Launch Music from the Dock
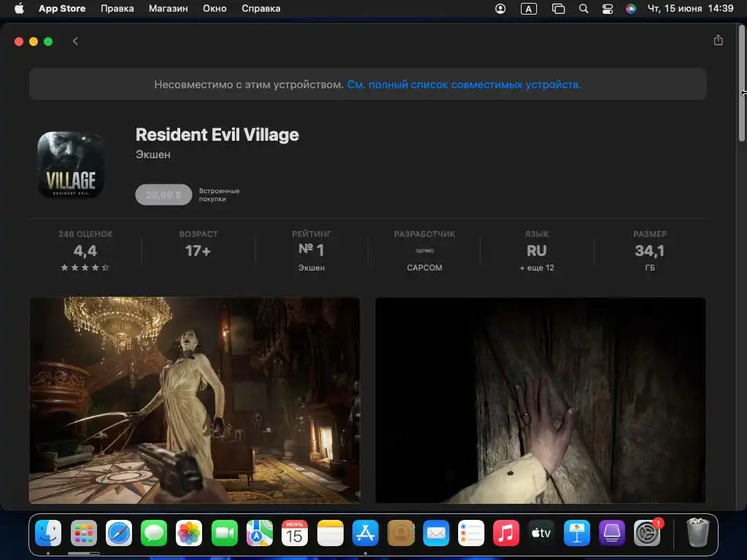This screenshot has height=560, width=747. 506,533
